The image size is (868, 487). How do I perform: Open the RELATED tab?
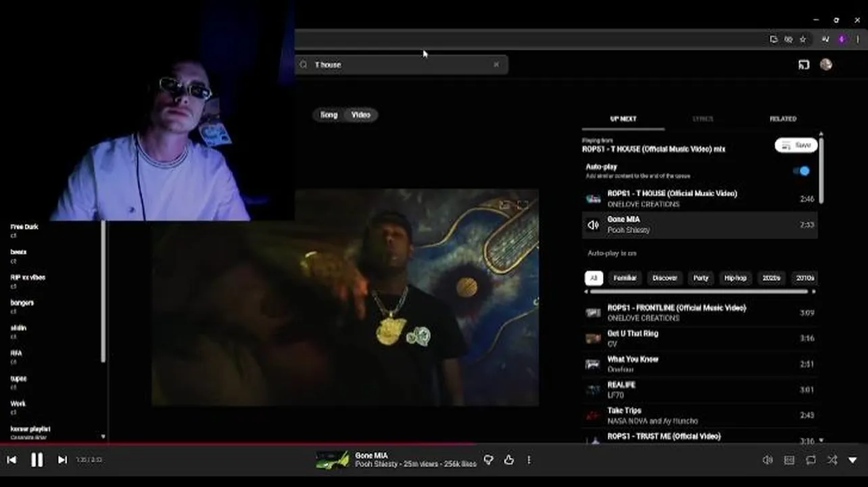tap(783, 119)
